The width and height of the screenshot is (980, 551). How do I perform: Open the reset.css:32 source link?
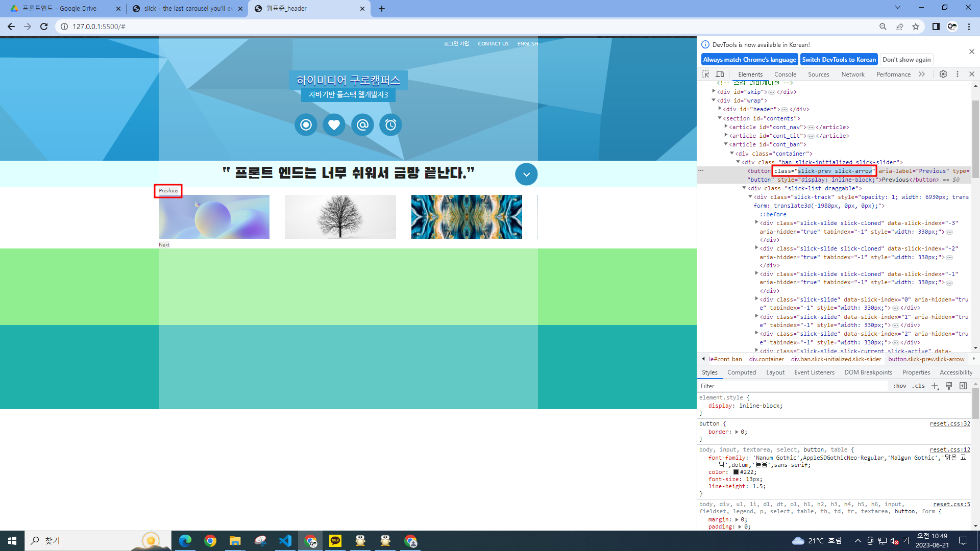(949, 423)
